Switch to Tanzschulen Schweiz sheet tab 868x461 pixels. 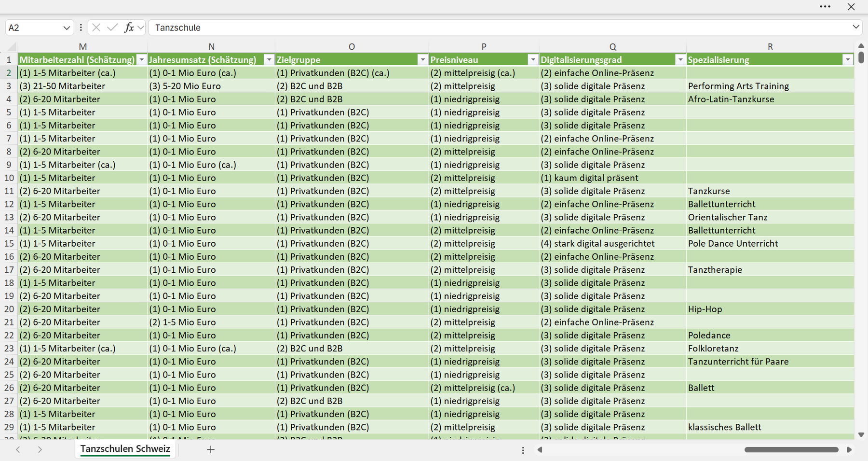(x=125, y=449)
